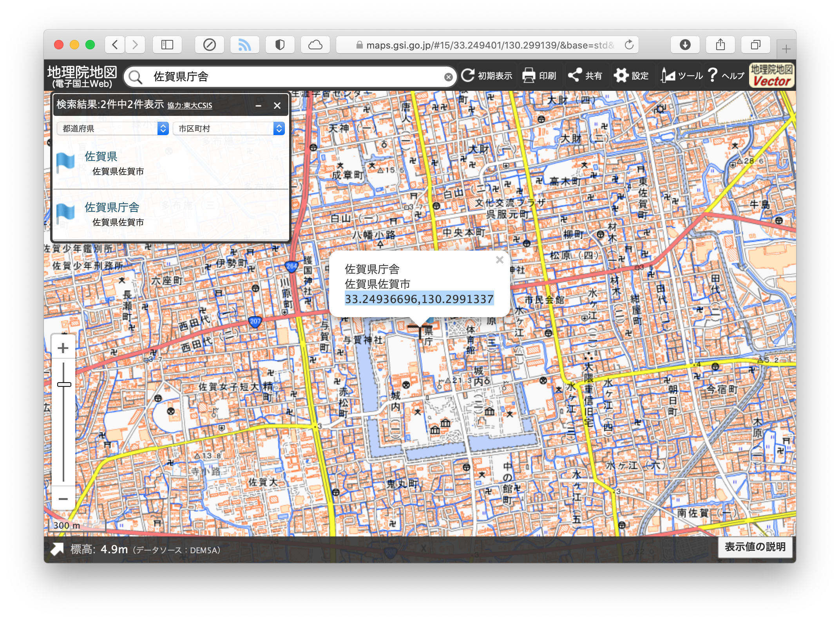Click the blue flag beside 佐賀県庁舎
The height and width of the screenshot is (621, 840).
coord(65,213)
